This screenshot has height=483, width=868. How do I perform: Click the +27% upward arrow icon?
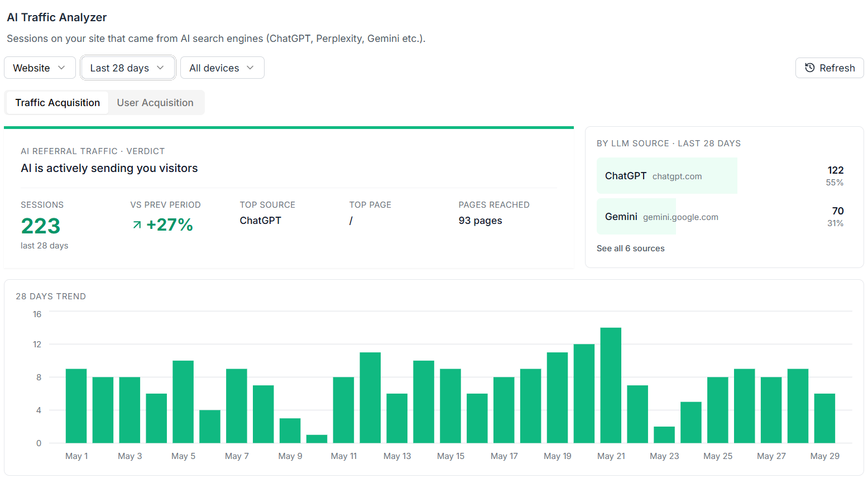coord(137,225)
